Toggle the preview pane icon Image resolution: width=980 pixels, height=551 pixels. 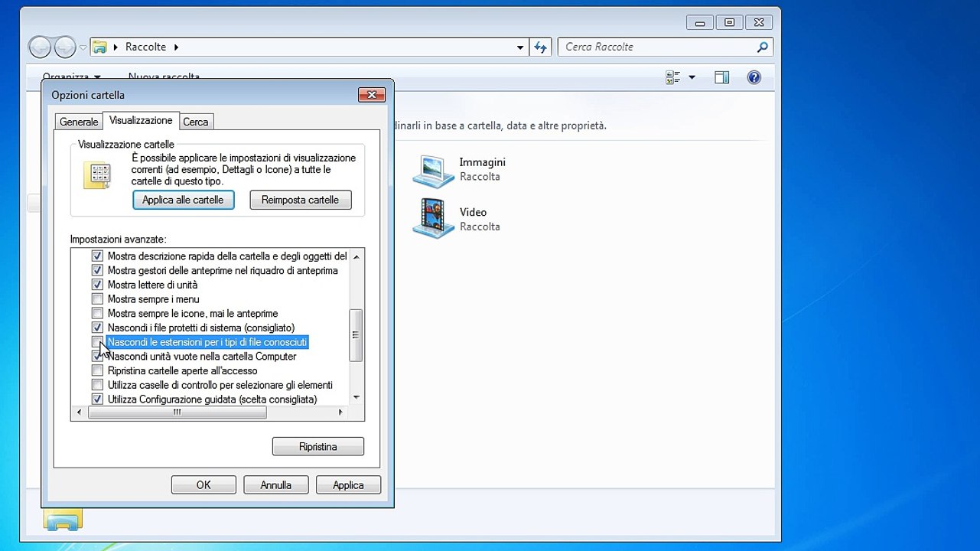tap(721, 77)
